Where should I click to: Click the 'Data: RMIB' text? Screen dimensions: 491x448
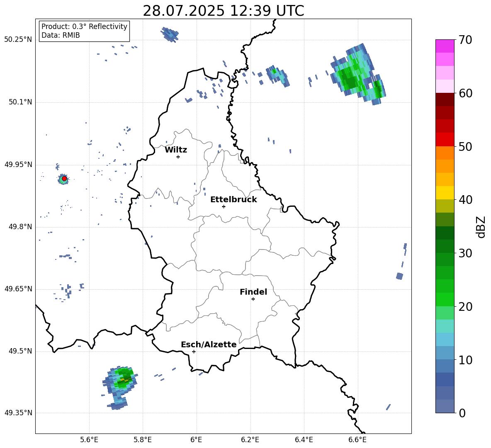61,35
